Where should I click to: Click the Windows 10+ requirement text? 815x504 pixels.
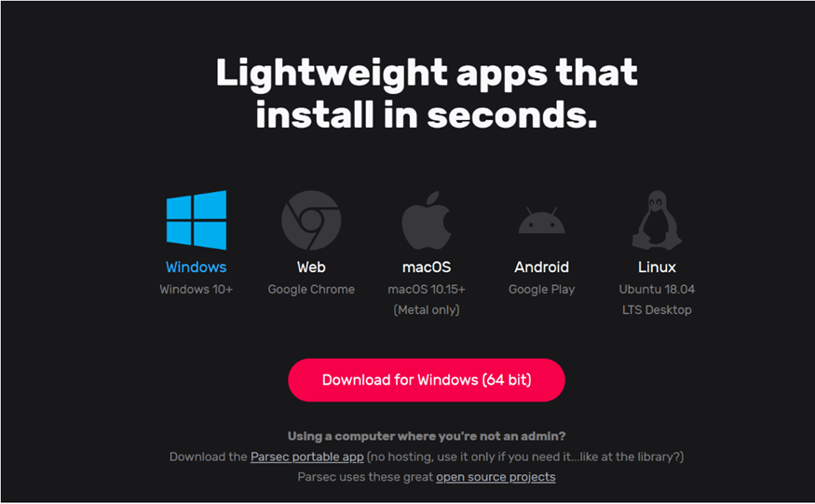coord(196,289)
